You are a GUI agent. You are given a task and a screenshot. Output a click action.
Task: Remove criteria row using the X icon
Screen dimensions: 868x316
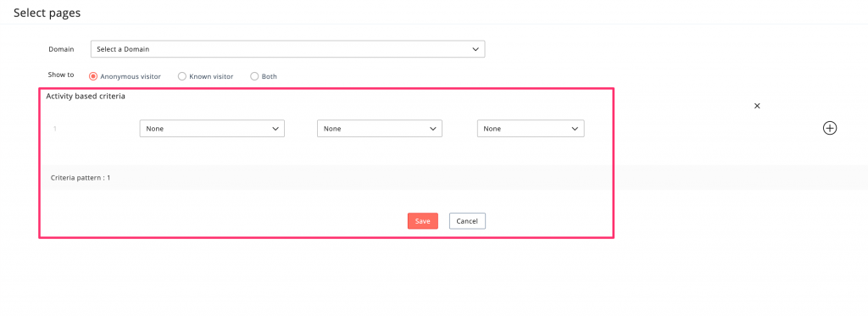[x=757, y=106]
